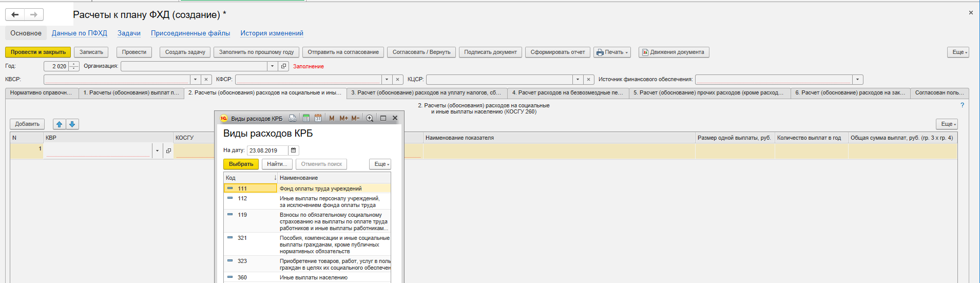Open the Еще menu in the top toolbar
The height and width of the screenshot is (283, 980).
[x=958, y=52]
